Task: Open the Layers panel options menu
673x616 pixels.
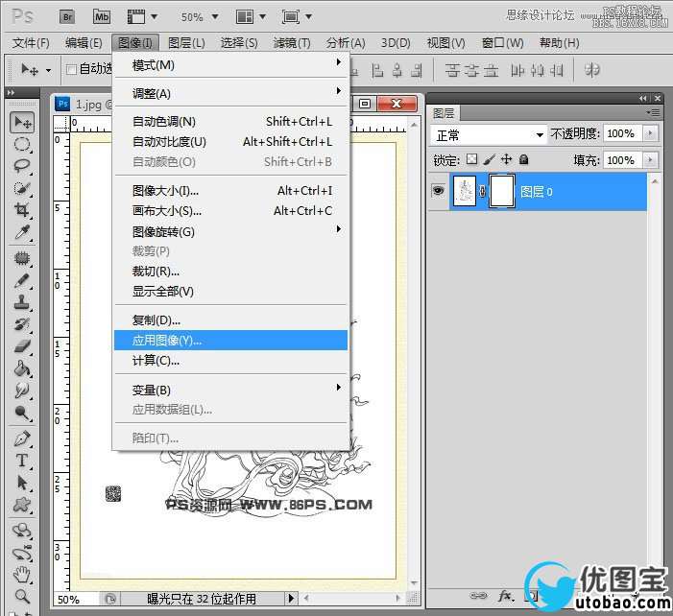Action: [653, 112]
